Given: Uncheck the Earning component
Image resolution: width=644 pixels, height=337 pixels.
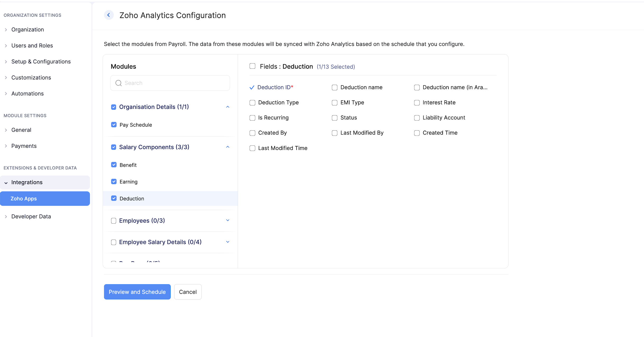Looking at the screenshot, I should pos(114,181).
